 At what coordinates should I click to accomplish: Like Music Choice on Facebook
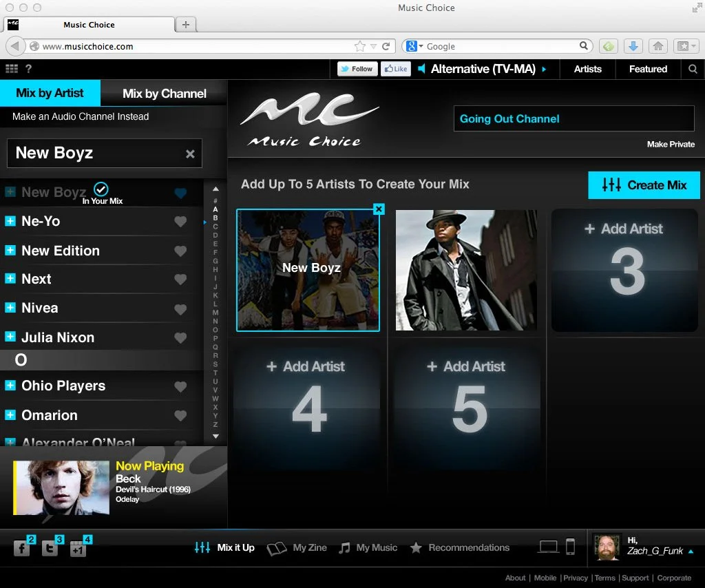(396, 69)
